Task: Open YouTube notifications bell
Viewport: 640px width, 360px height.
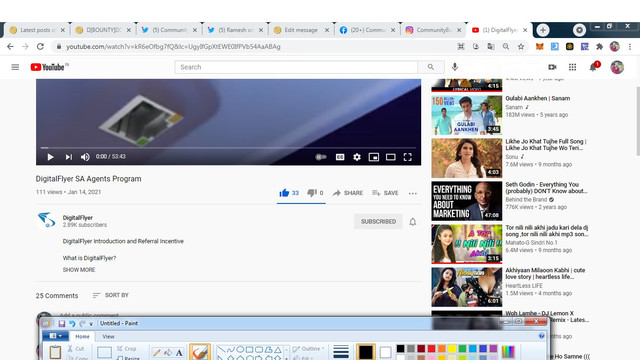Action: click(593, 67)
